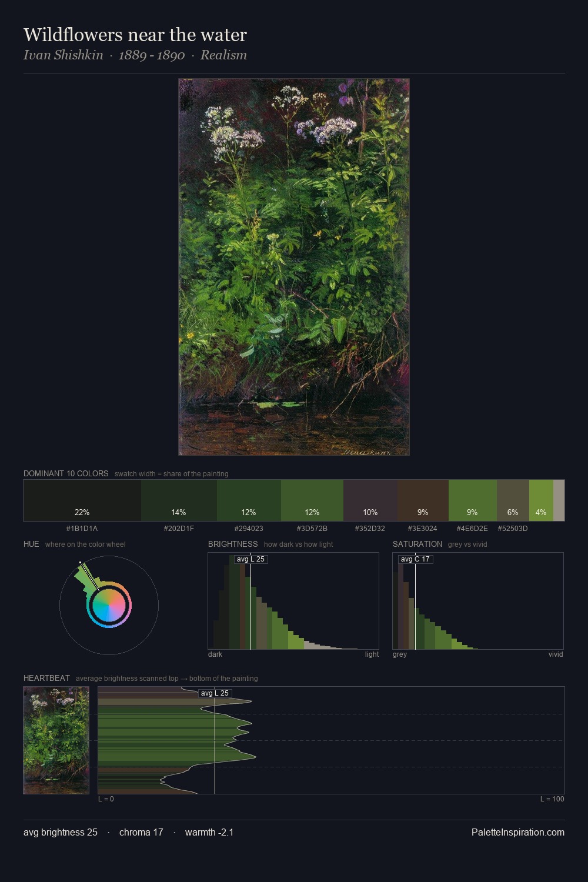Click 'warmth -2.1' in the footer

[209, 832]
